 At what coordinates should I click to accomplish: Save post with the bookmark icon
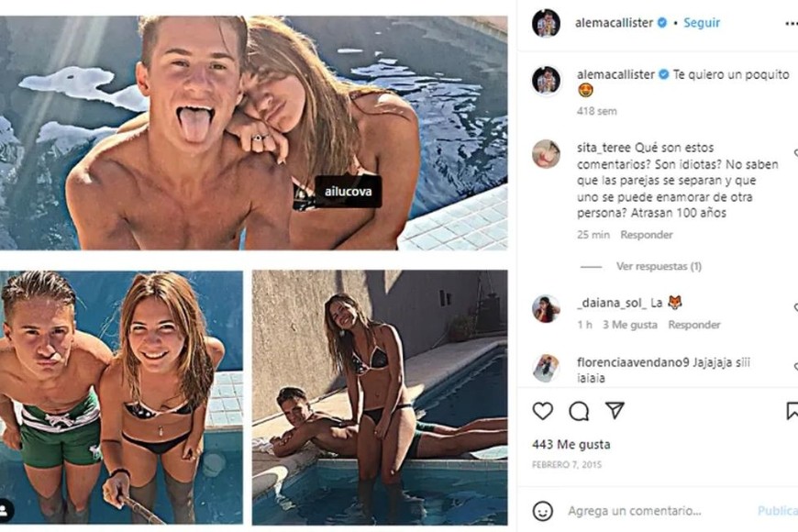point(792,411)
